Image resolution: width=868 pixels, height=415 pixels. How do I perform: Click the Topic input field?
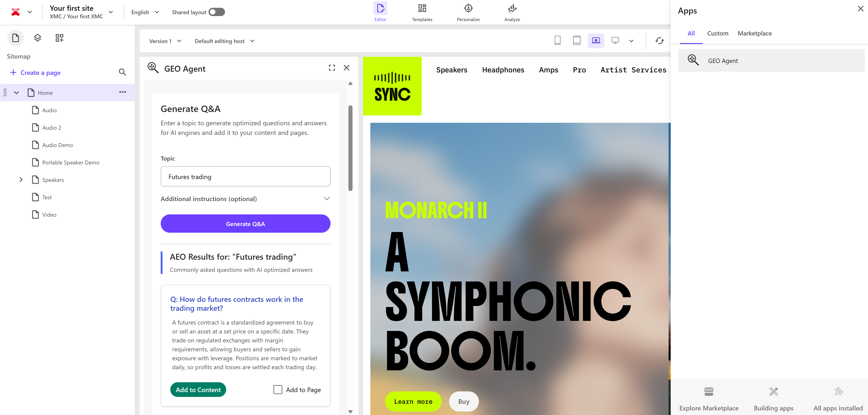coord(245,177)
